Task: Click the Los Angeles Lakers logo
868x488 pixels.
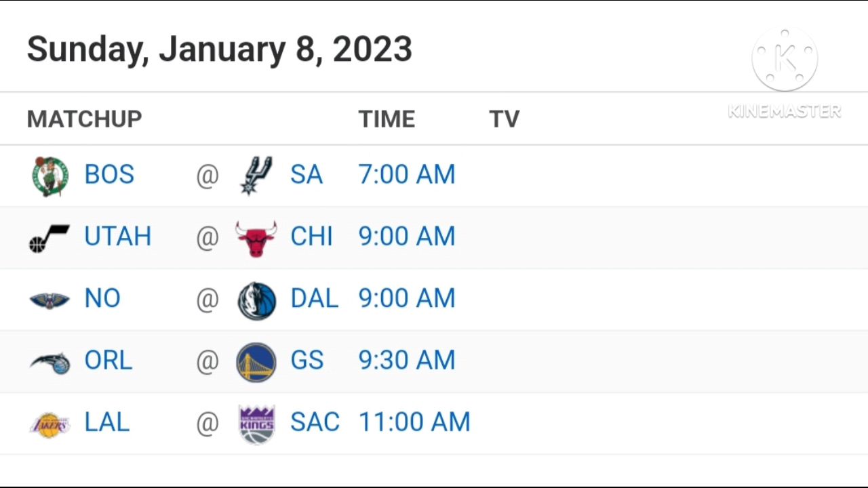Action: point(50,424)
